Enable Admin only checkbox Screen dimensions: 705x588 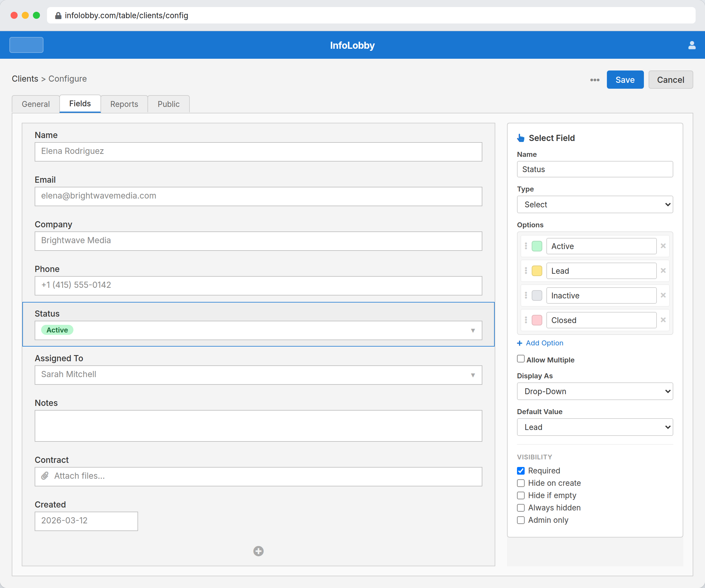[521, 520]
